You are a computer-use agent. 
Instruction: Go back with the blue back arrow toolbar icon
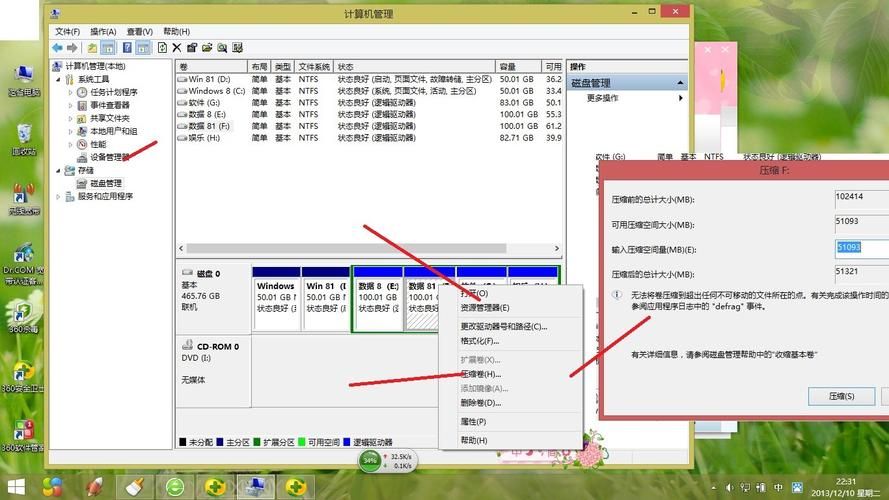click(57, 48)
